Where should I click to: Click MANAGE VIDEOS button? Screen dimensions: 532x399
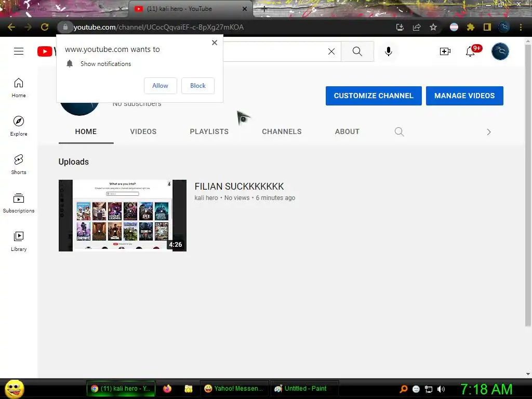(x=464, y=96)
